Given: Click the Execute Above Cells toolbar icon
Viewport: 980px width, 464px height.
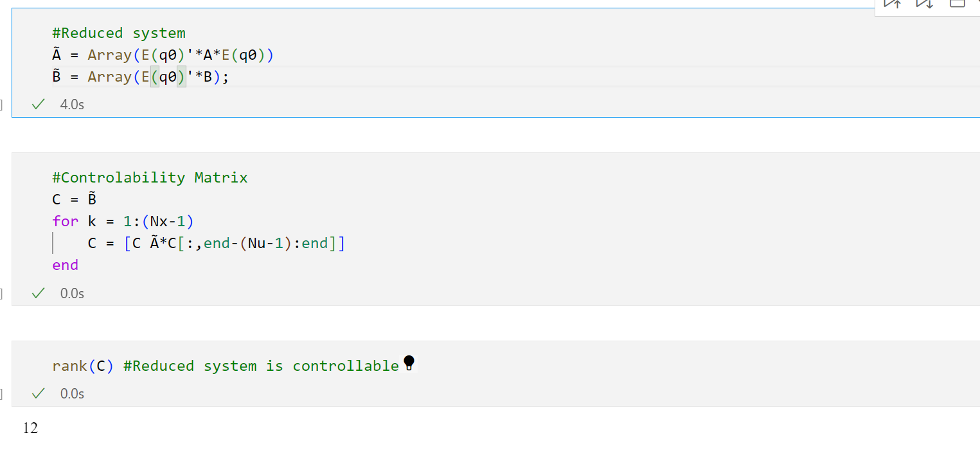Looking at the screenshot, I should (x=893, y=3).
